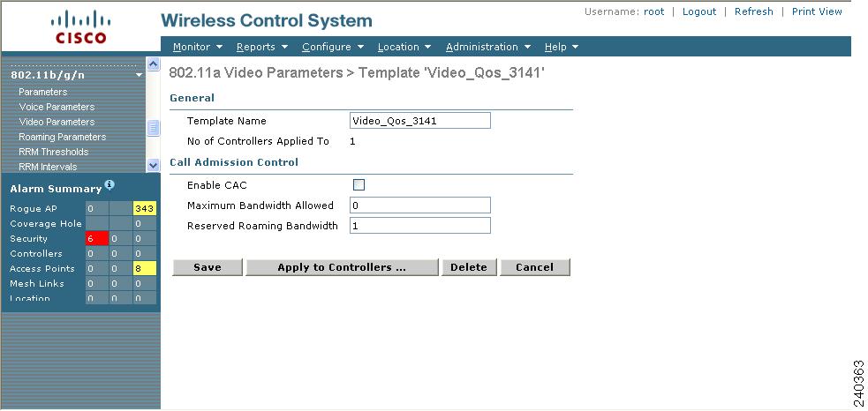The height and width of the screenshot is (411, 868).
Task: Click the Rogue AP alarm label
Action: pos(34,208)
